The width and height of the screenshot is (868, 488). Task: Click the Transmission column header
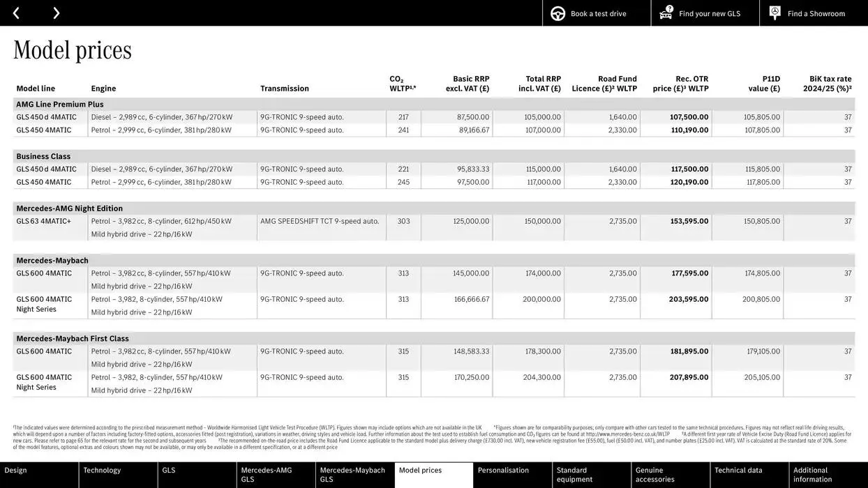coord(285,89)
